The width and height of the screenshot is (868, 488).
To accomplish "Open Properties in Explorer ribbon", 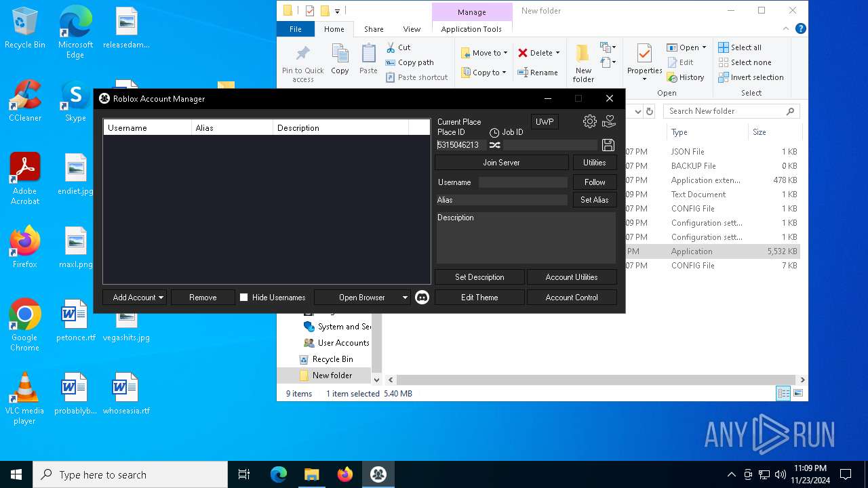I will (644, 62).
